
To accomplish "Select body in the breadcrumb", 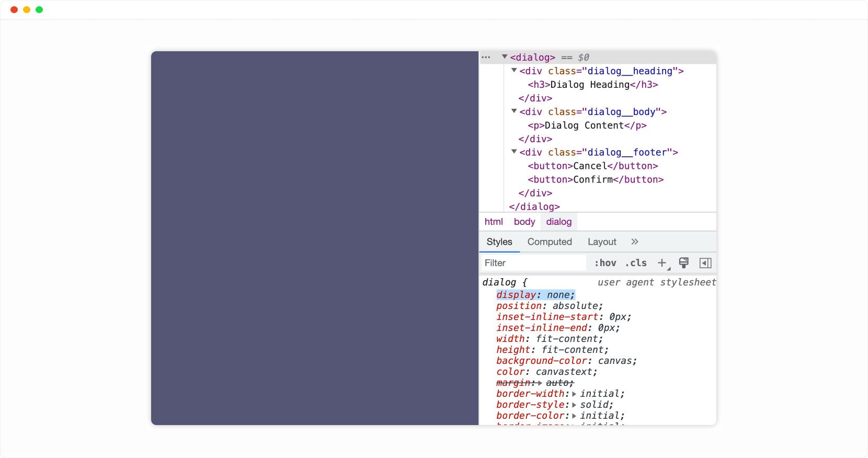I will [x=524, y=222].
